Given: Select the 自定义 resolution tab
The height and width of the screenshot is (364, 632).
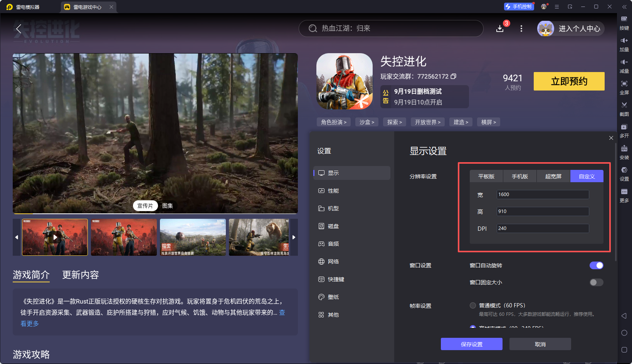Looking at the screenshot, I should (x=587, y=176).
